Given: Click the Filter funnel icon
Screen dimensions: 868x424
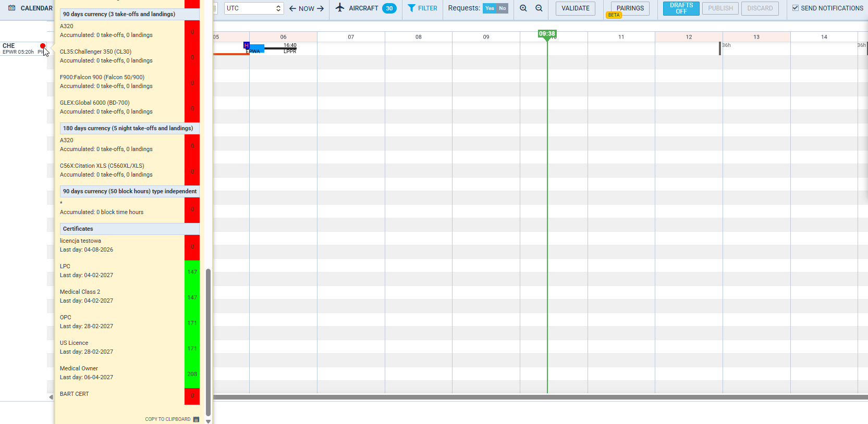Looking at the screenshot, I should pos(411,8).
